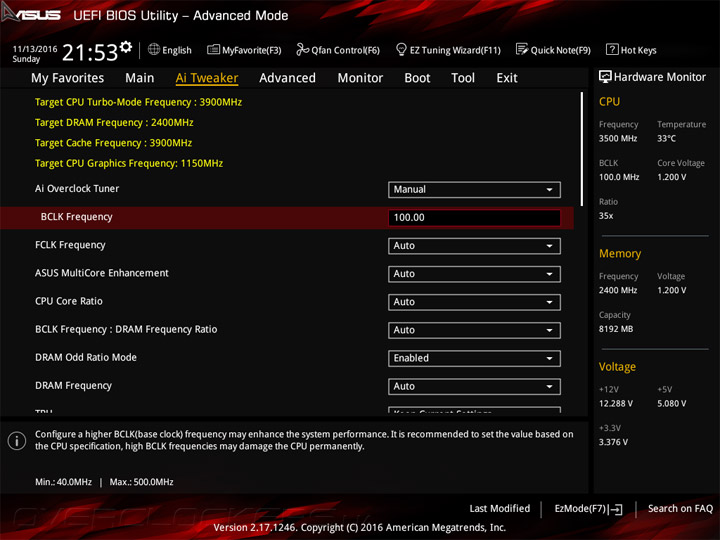Open the Monitor tab
Screen dimensions: 720x540
360,78
